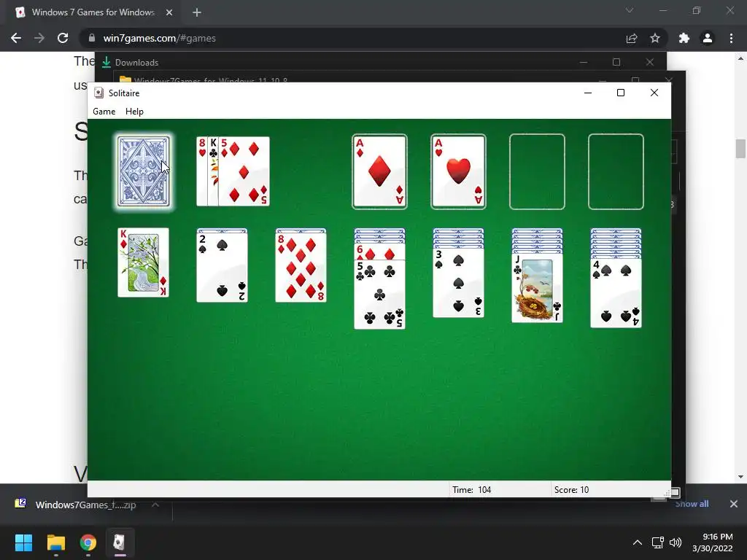Viewport: 747px width, 560px height.
Task: Click the Solitaire title bar icon
Action: pos(98,93)
